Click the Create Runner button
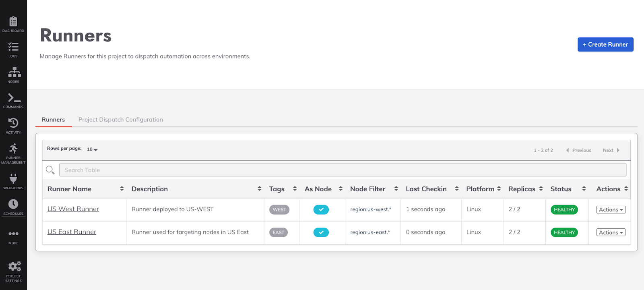This screenshot has width=644, height=290. pos(605,45)
